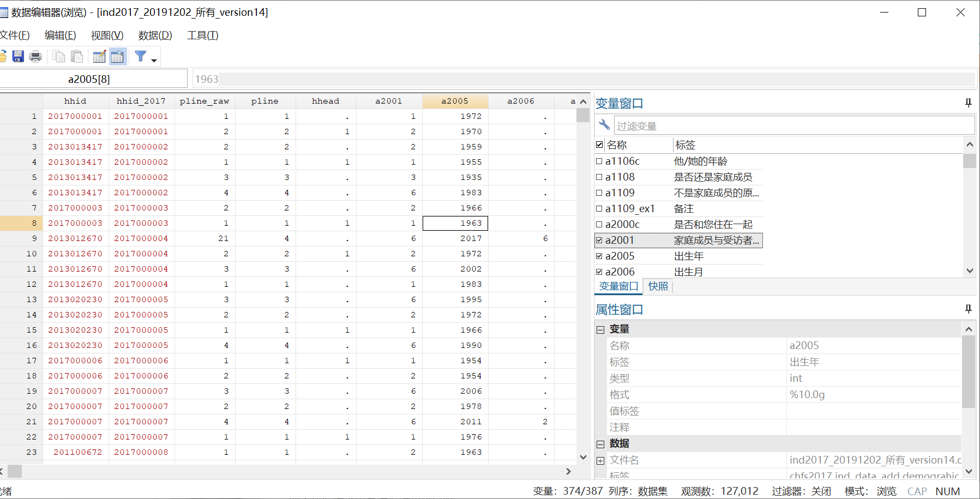Print the data with the printer icon

tap(35, 56)
